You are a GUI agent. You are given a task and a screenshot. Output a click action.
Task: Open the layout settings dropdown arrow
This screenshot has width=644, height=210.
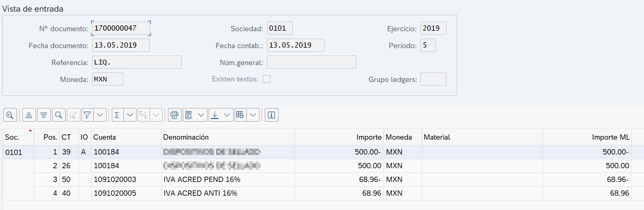(253, 115)
